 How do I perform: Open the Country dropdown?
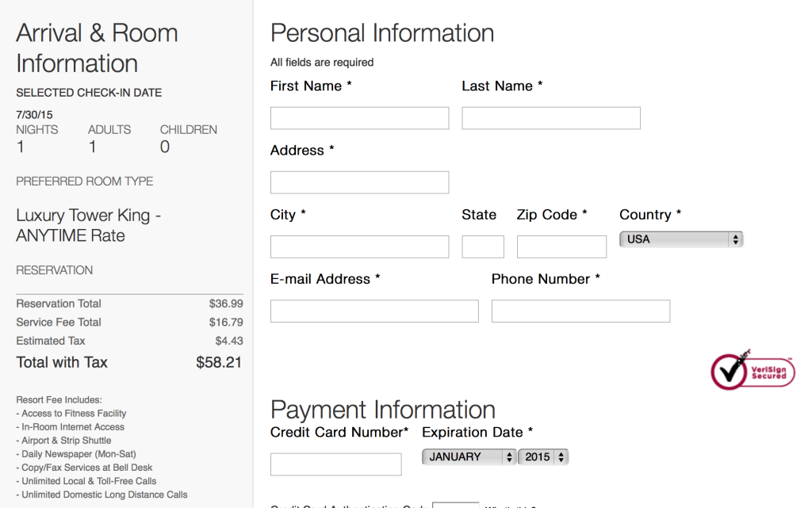(x=680, y=239)
